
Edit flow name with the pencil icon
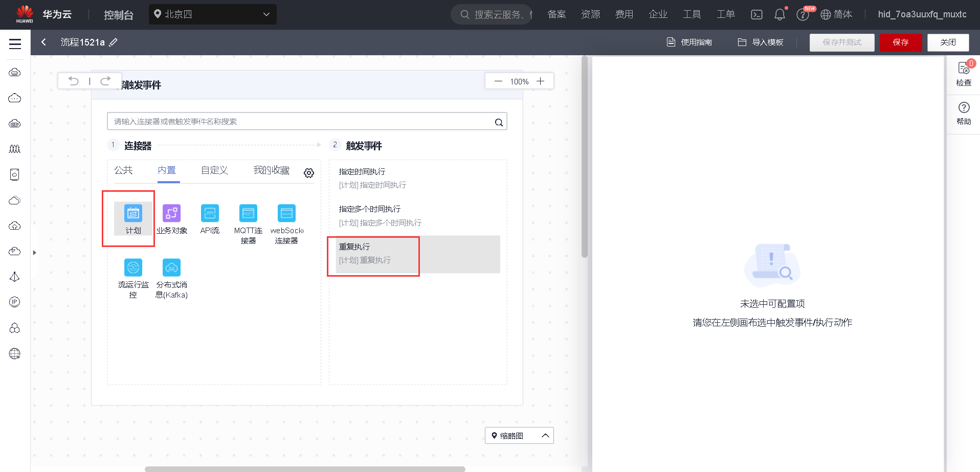point(114,42)
